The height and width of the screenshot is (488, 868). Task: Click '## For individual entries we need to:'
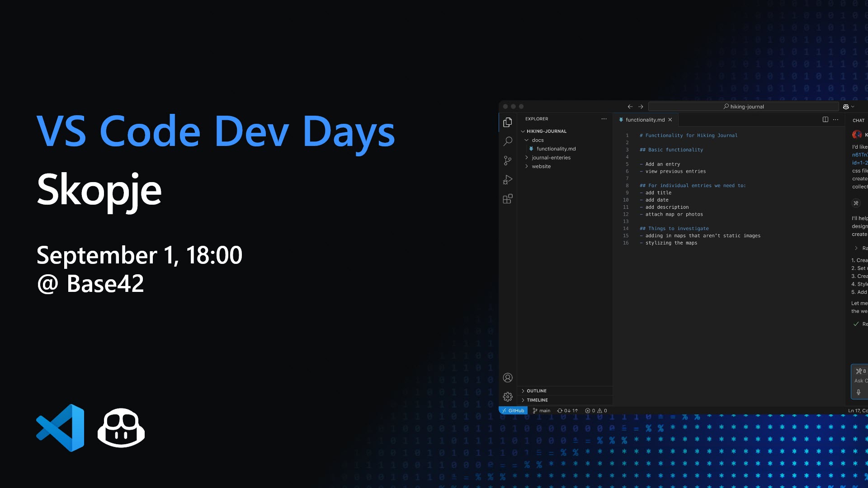coord(693,186)
